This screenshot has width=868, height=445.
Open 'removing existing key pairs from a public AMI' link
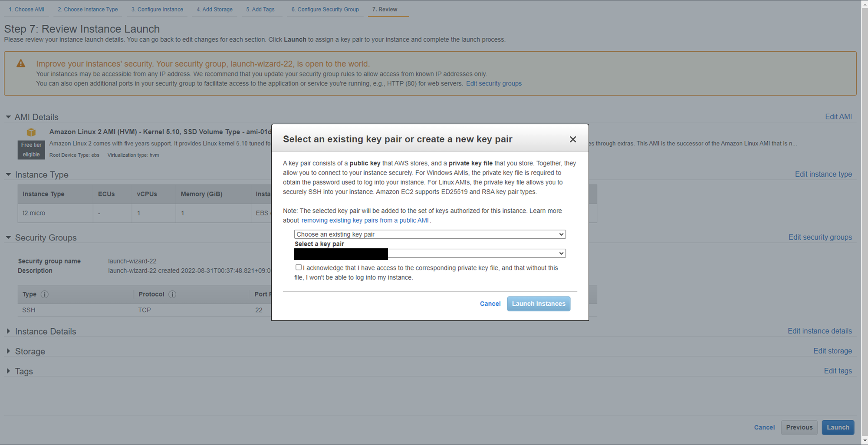click(365, 221)
